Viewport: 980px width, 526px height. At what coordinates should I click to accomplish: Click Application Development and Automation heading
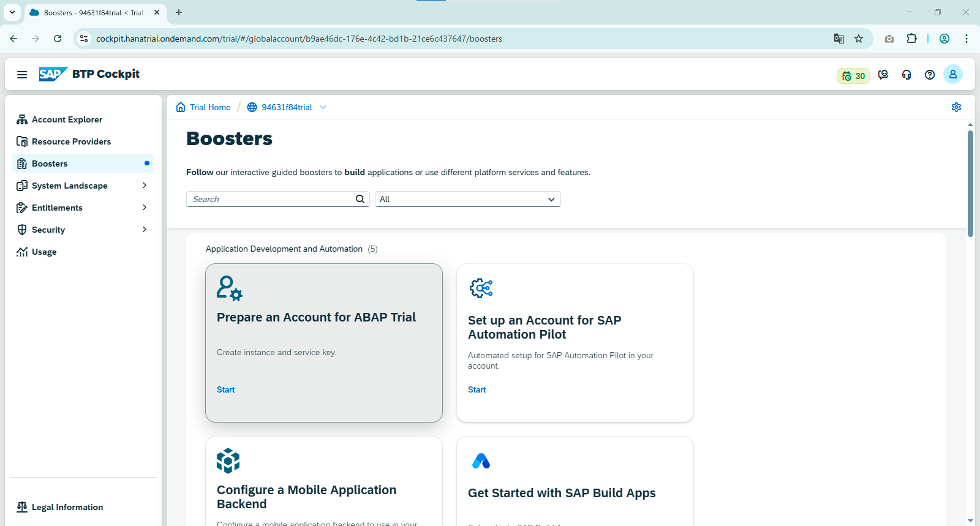pyautogui.click(x=284, y=249)
